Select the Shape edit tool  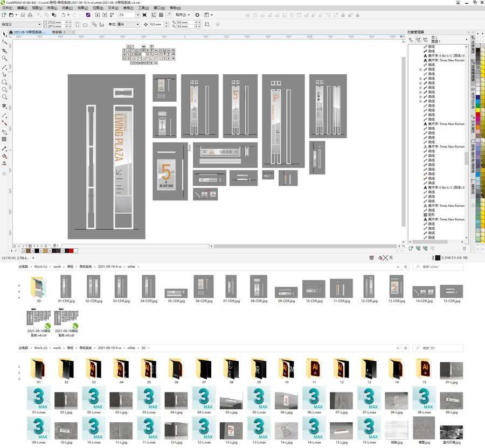click(x=4, y=41)
